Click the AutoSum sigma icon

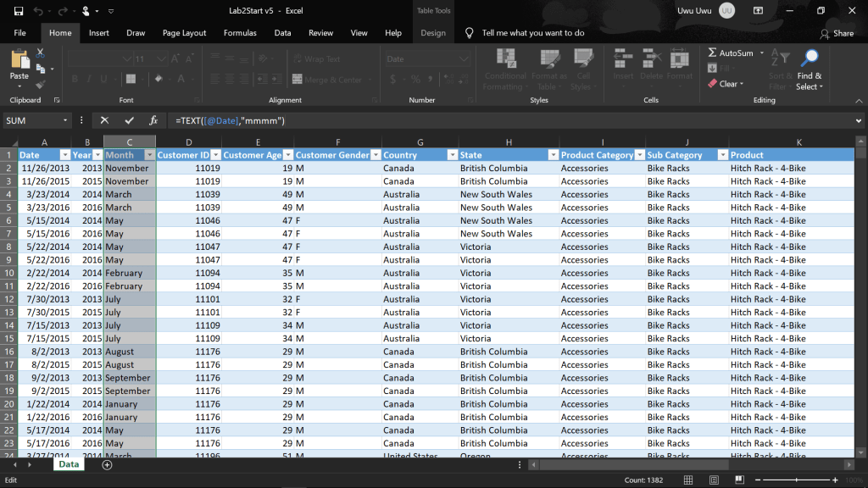point(712,53)
